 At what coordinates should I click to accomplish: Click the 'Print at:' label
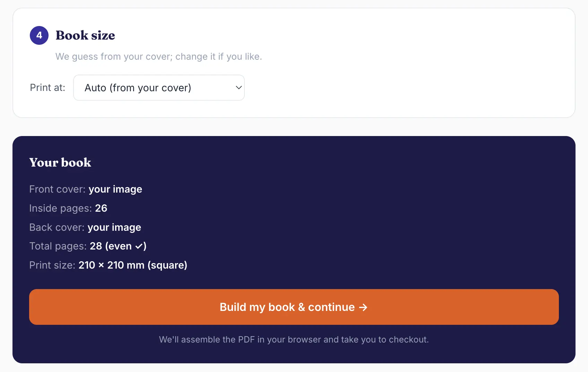(x=47, y=88)
